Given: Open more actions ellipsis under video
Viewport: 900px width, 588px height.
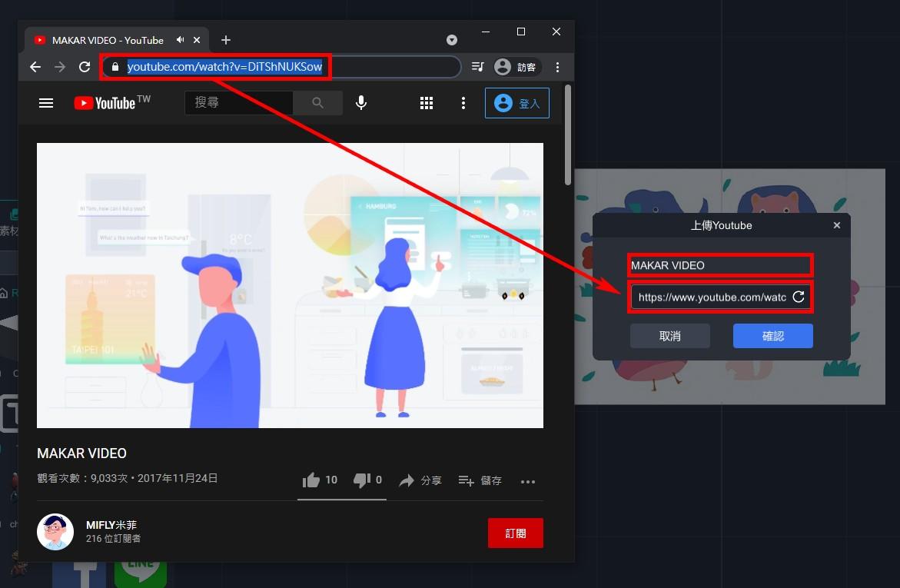Looking at the screenshot, I should tap(528, 482).
